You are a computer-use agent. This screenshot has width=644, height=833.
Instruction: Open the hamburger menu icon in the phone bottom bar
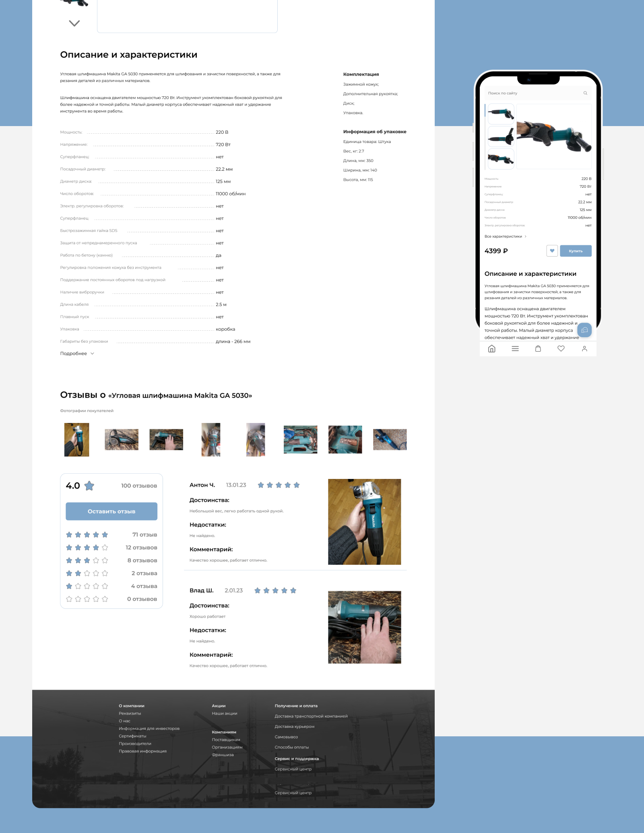click(515, 349)
